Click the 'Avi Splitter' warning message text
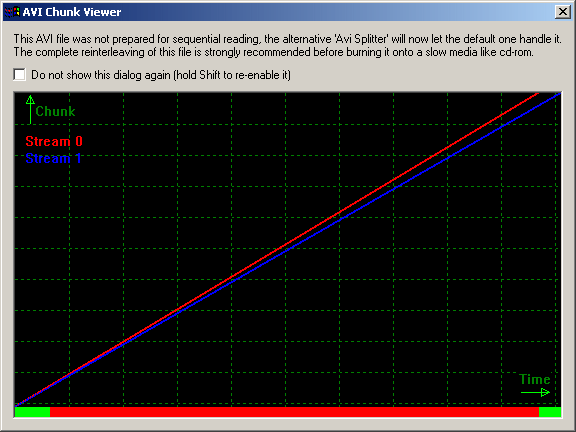Screen dimensions: 576x432 pyautogui.click(x=287, y=39)
